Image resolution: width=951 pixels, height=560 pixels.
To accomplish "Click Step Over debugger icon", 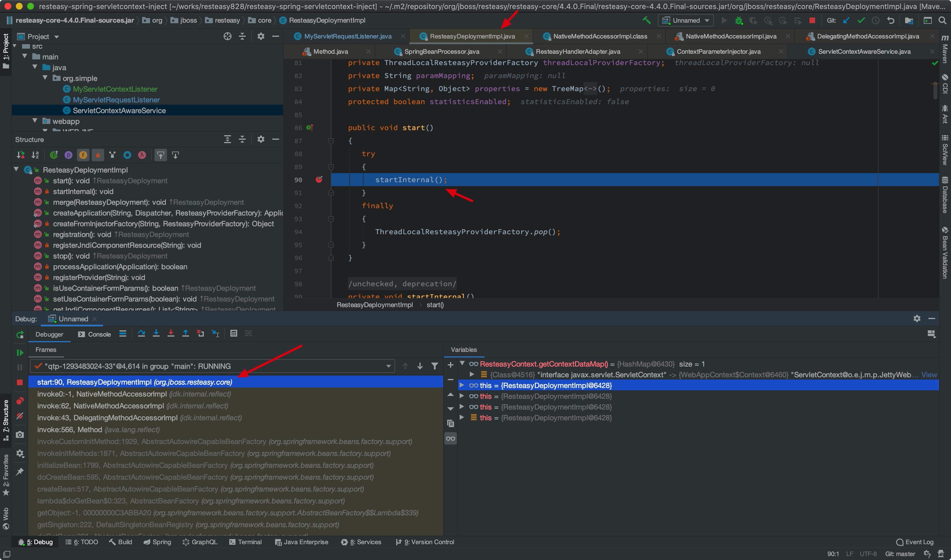I will click(x=141, y=333).
